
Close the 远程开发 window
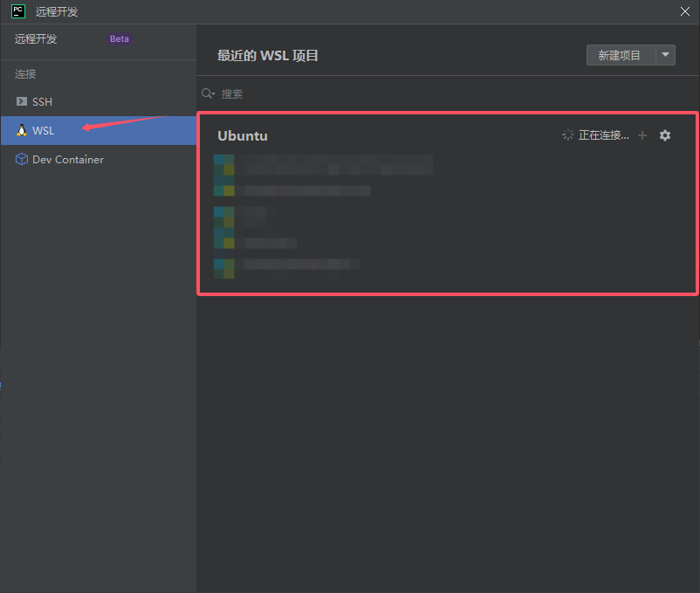pos(685,11)
